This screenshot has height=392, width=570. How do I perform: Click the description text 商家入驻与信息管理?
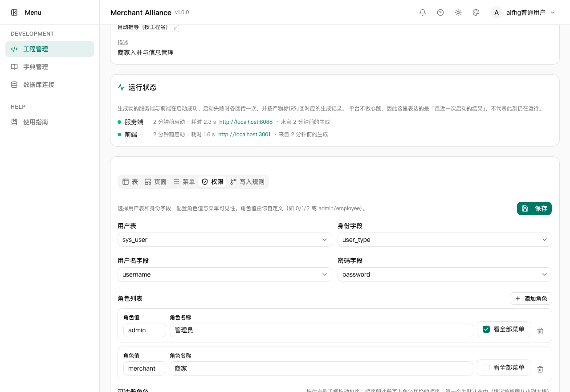pos(146,53)
